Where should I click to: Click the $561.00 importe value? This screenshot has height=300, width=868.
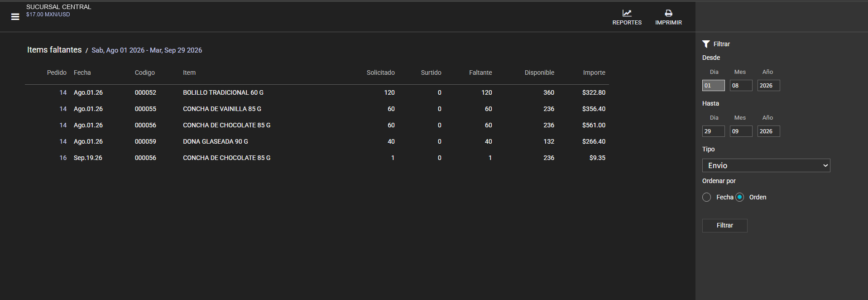[x=594, y=125]
